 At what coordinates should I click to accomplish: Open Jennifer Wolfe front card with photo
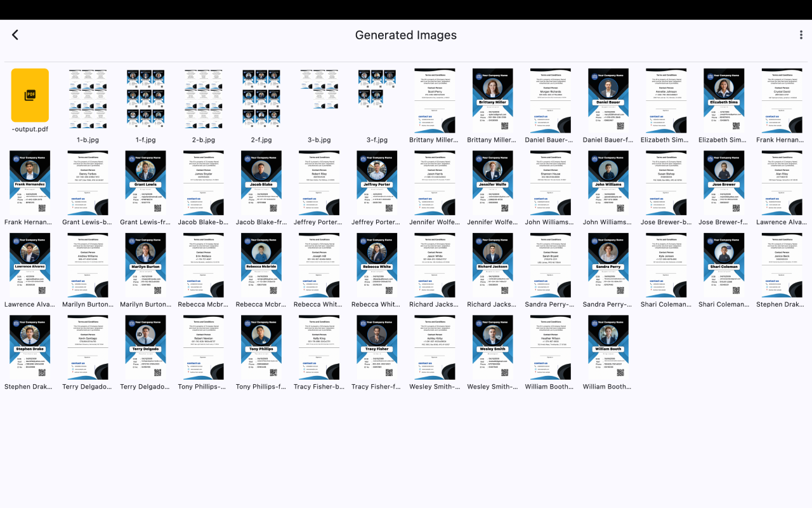pos(493,183)
